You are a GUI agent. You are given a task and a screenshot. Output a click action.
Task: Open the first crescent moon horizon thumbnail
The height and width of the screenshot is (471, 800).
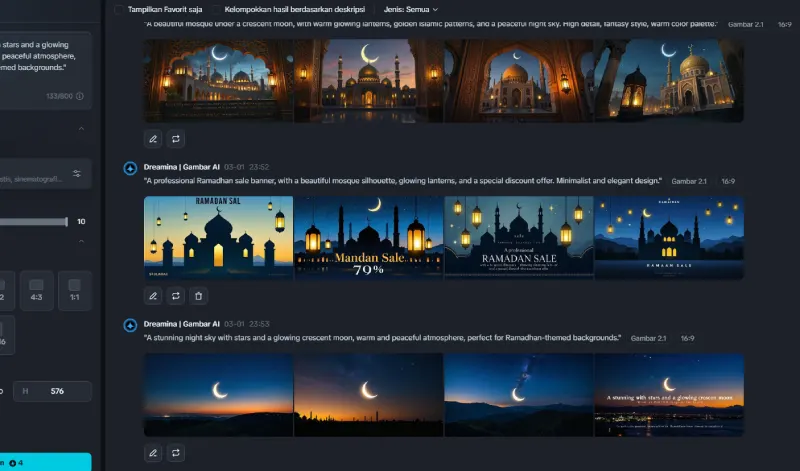(218, 394)
